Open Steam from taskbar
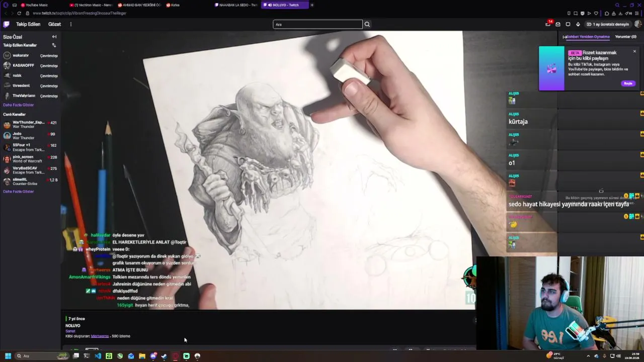 click(164, 356)
